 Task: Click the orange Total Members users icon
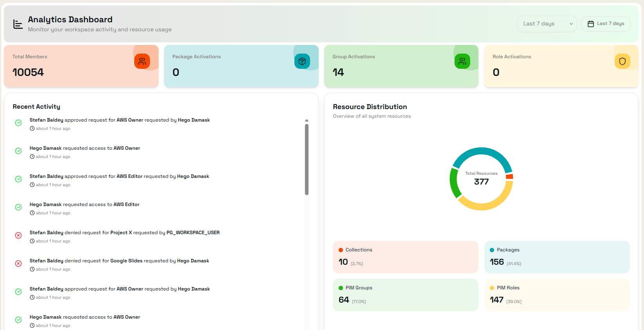click(142, 61)
